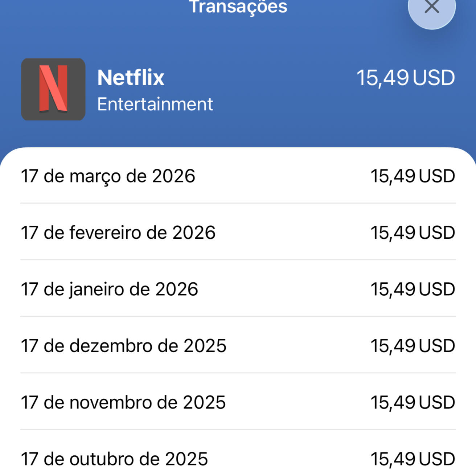The width and height of the screenshot is (476, 476).
Task: Open the 17 de fevereiro de 2026 transaction
Action: point(118,233)
